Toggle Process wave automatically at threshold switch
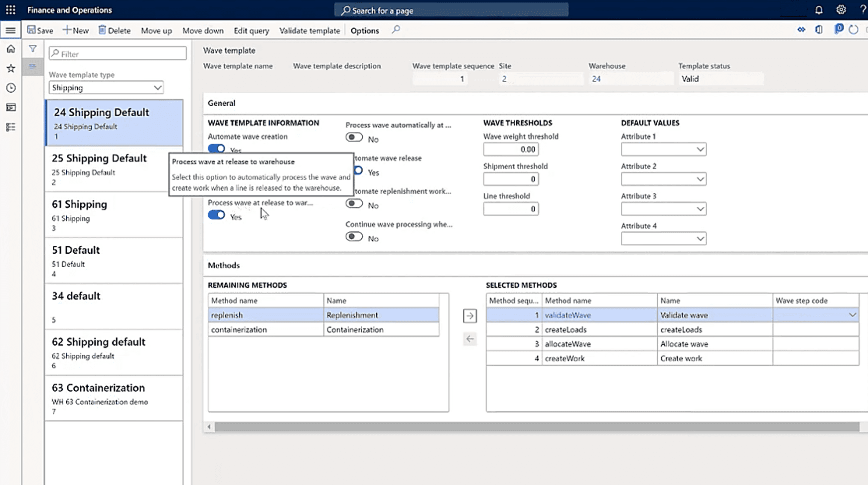Screen dimensions: 868x485 coord(354,138)
